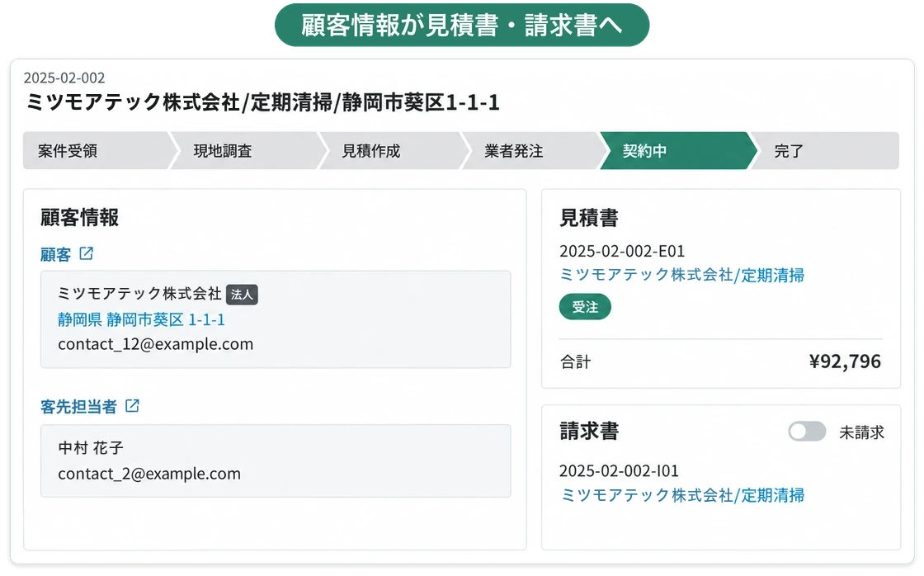Click the email contact_2@example.com
Image resolution: width=924 pixels, height=576 pixels.
(x=149, y=474)
